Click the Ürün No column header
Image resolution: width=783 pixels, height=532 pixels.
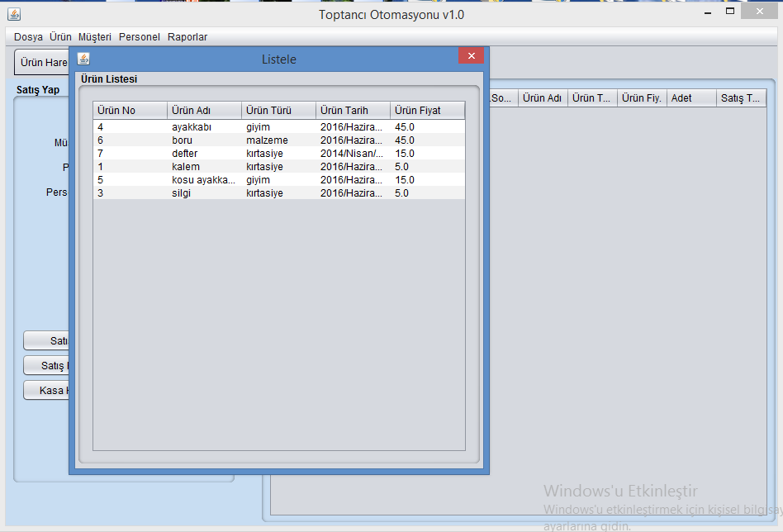130,111
